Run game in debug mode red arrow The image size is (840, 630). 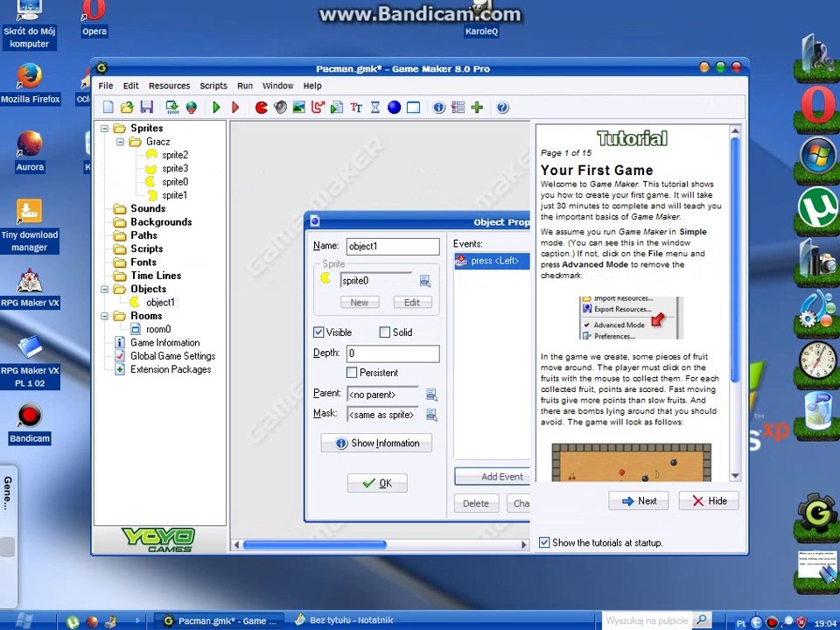pyautogui.click(x=235, y=107)
